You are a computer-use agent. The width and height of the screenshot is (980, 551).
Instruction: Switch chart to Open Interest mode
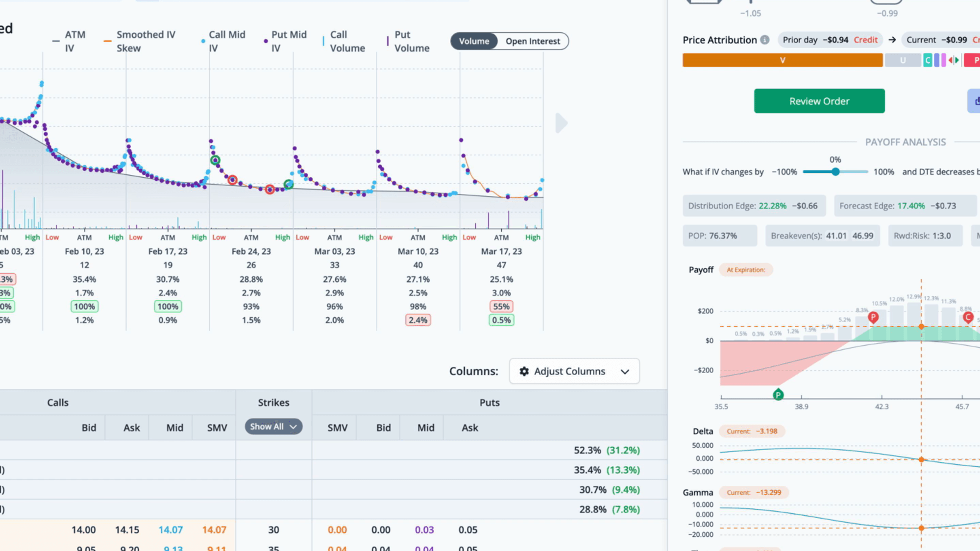click(533, 41)
